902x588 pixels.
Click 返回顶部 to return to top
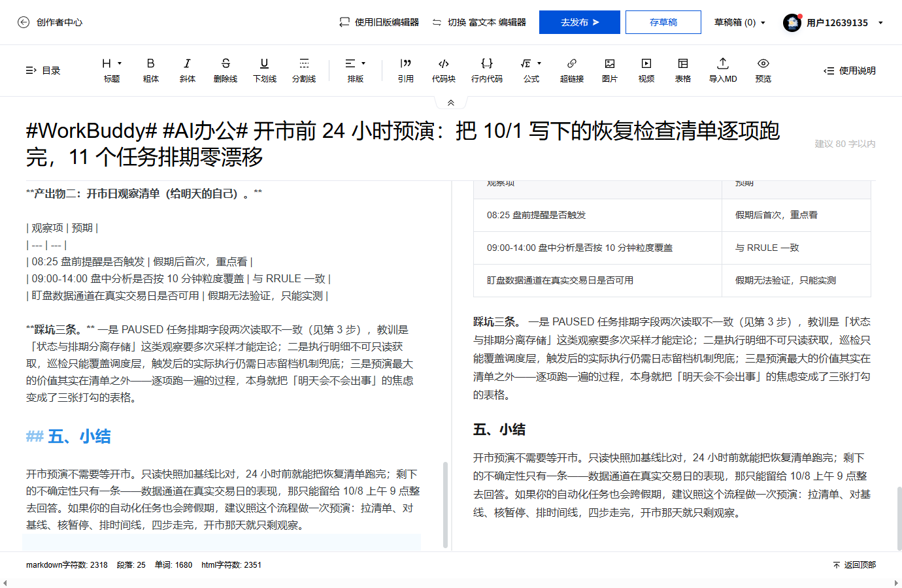[854, 565]
